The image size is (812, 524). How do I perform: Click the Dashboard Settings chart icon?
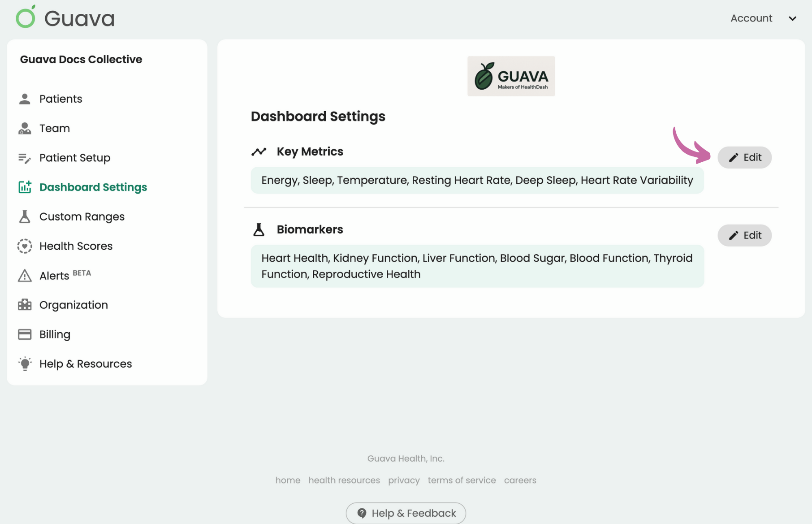pos(25,187)
